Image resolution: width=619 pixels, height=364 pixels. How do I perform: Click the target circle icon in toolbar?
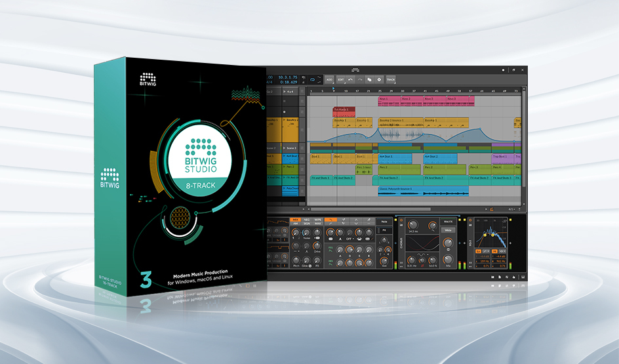pyautogui.click(x=379, y=80)
